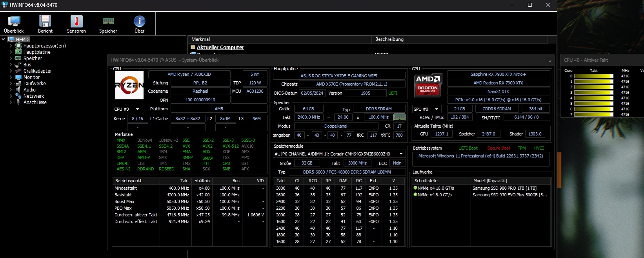Click the AMD Ryzen 7 7800X3D name field

click(x=189, y=74)
